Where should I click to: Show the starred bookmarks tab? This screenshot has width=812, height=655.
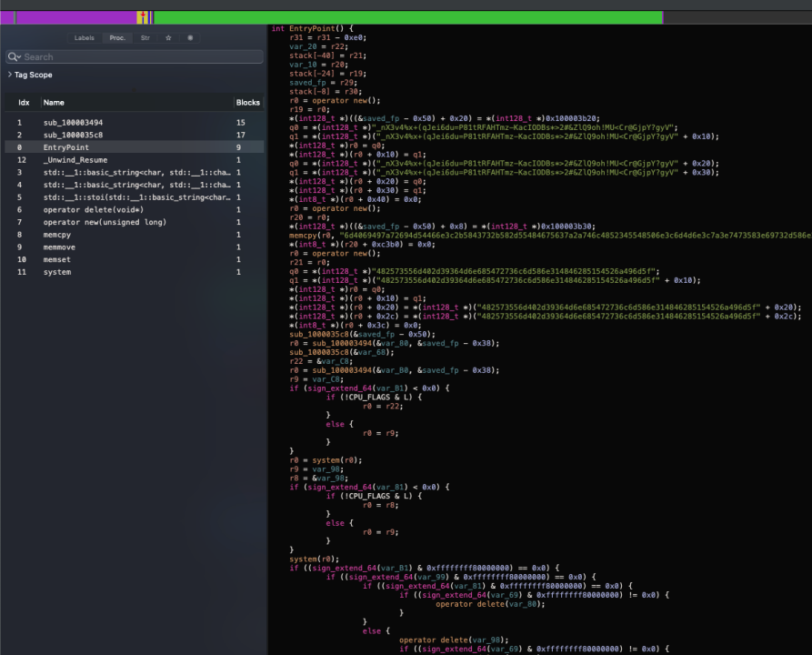[x=168, y=38]
